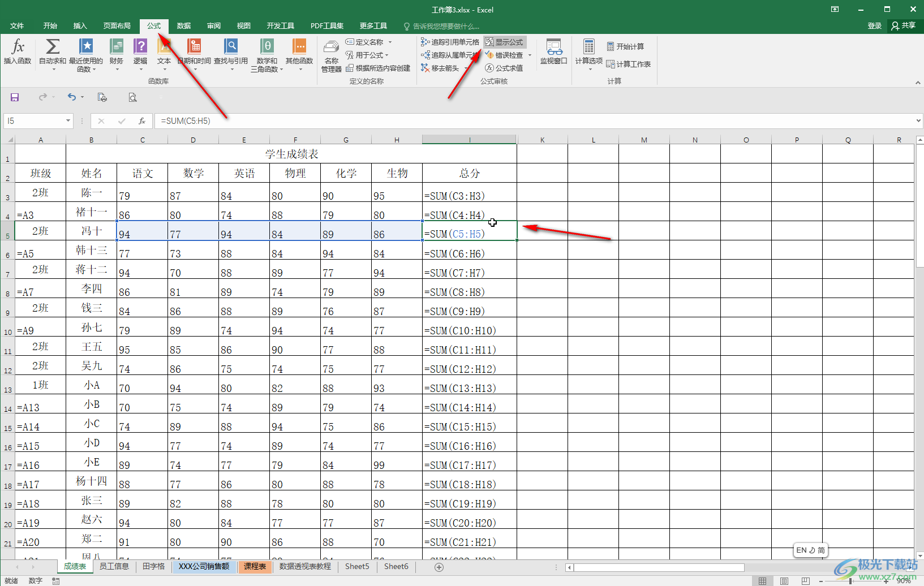
Task: Open the 文件 File menu
Action: click(17, 26)
